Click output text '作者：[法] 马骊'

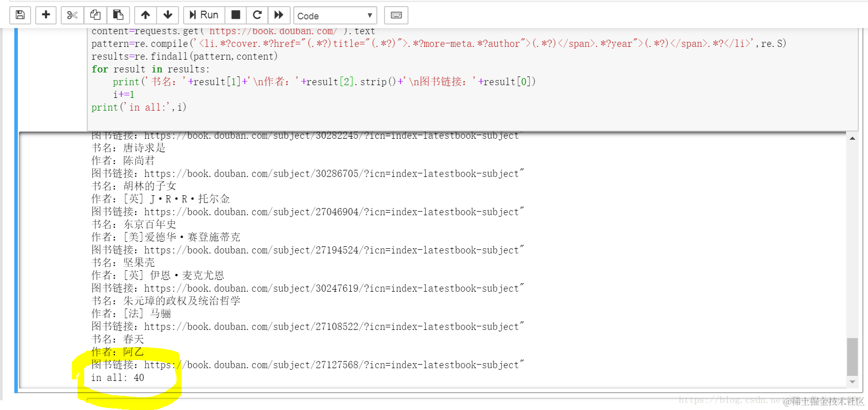(x=131, y=314)
